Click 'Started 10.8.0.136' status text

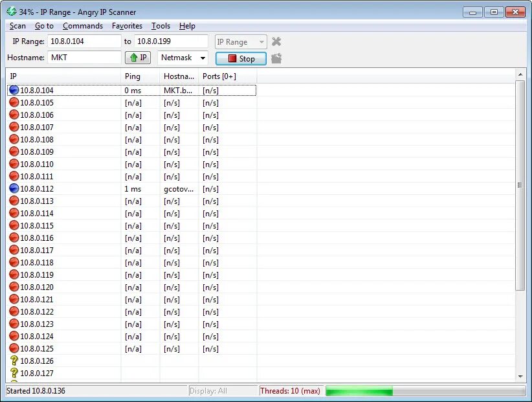click(36, 391)
